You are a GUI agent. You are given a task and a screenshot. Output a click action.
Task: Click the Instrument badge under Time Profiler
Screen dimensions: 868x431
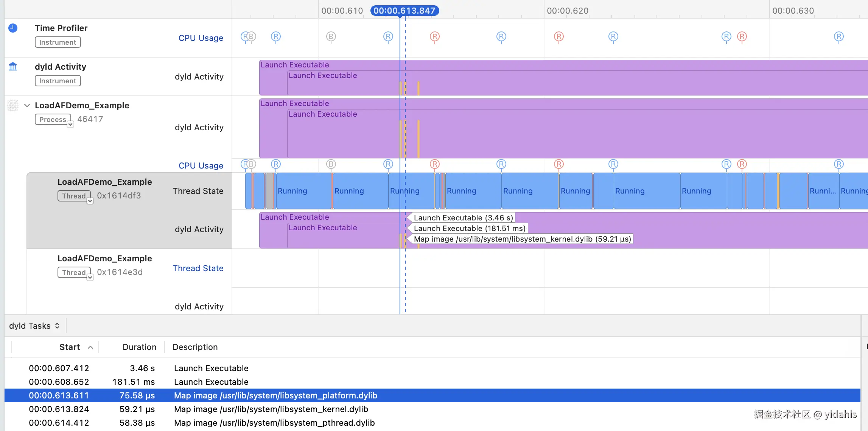[x=58, y=42]
